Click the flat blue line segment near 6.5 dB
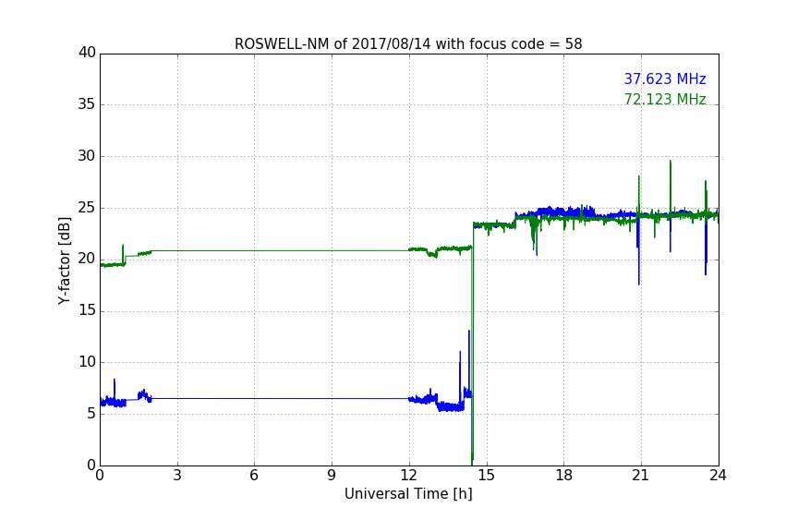 point(280,398)
